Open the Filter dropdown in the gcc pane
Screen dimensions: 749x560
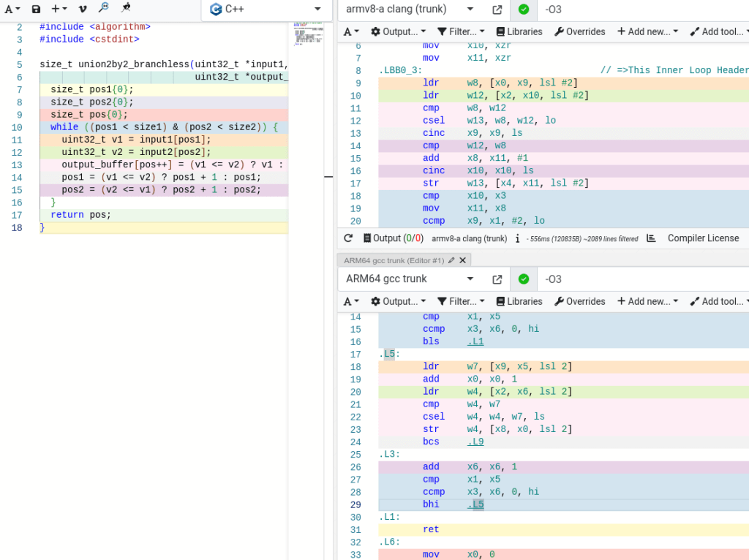461,301
